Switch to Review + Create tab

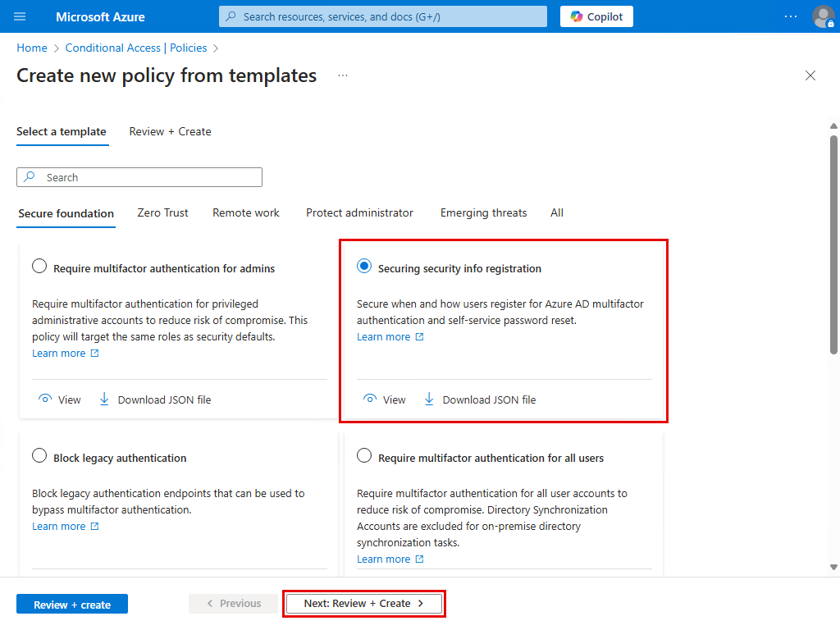[171, 132]
